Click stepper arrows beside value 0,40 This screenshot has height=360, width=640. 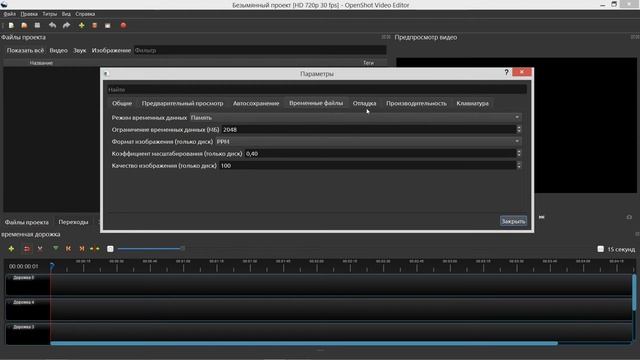click(x=519, y=153)
